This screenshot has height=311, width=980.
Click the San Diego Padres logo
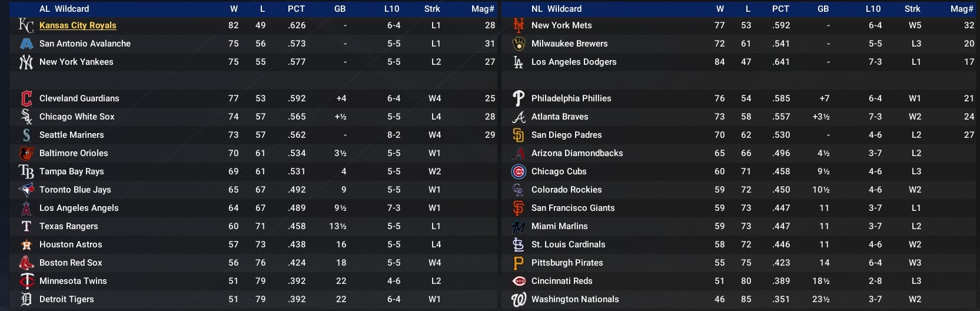pos(519,135)
